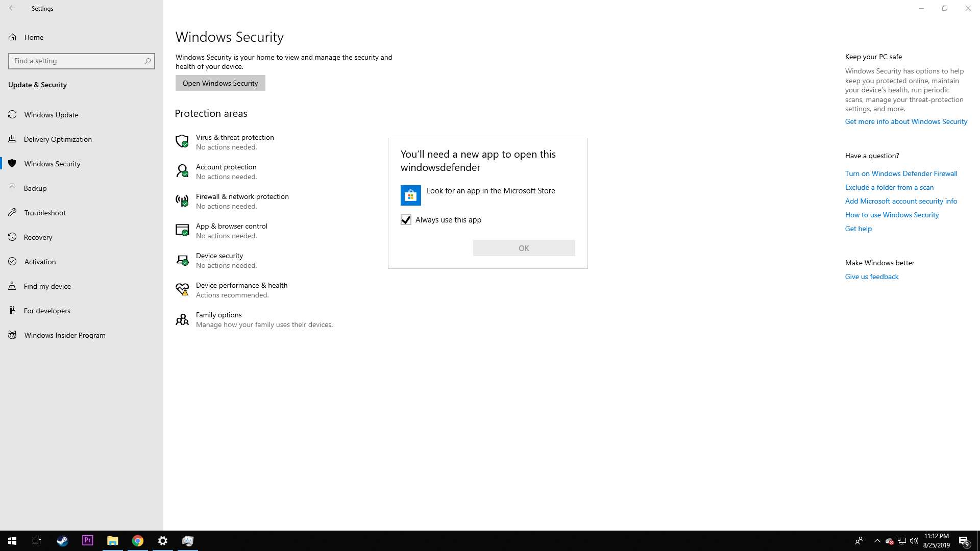Click Backup in the sidebar
980x551 pixels.
pyautogui.click(x=36, y=188)
